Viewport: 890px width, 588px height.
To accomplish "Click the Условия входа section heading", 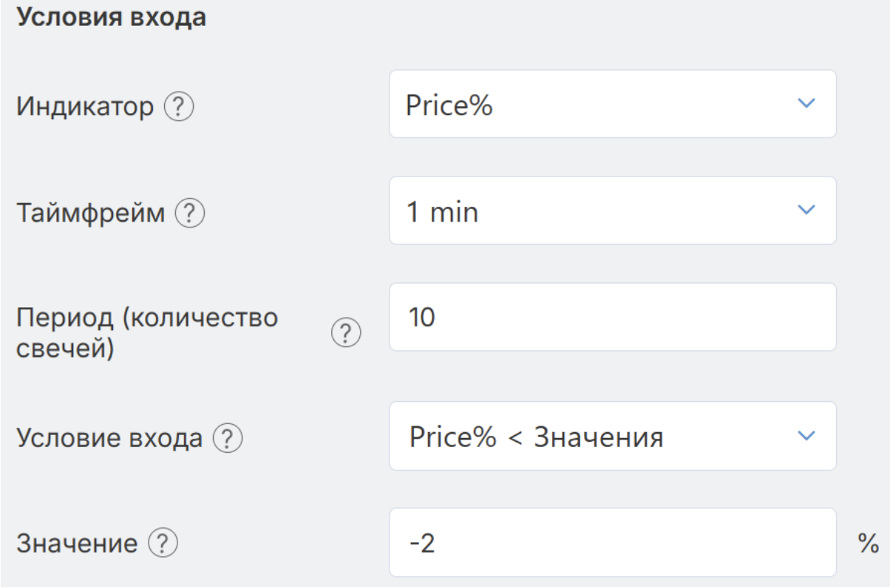I will pyautogui.click(x=111, y=18).
